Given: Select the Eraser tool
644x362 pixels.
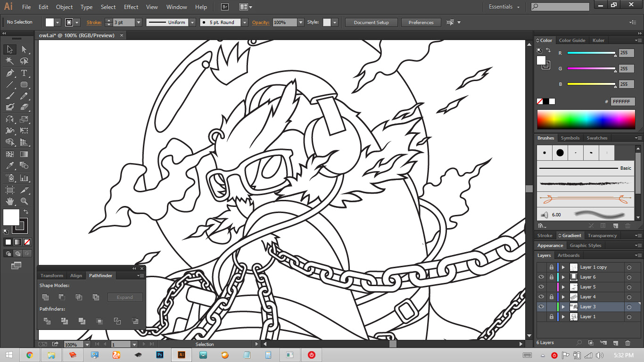Looking at the screenshot, I should [24, 107].
